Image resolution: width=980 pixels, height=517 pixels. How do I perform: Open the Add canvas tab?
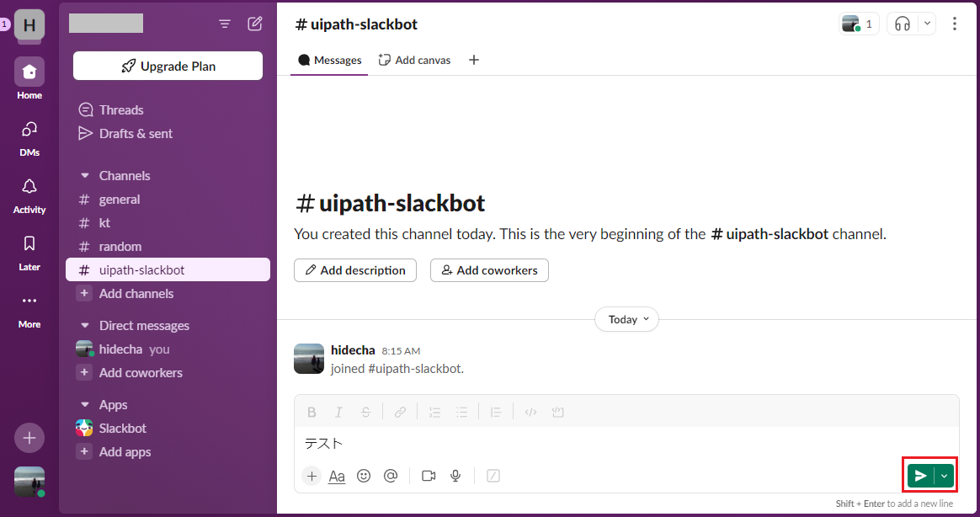click(414, 60)
